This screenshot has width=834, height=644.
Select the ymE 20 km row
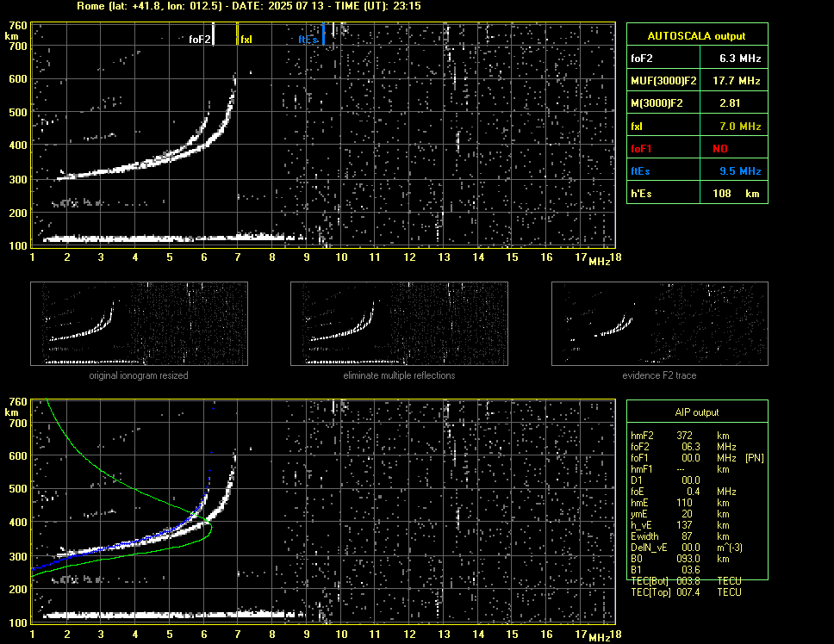(x=679, y=514)
